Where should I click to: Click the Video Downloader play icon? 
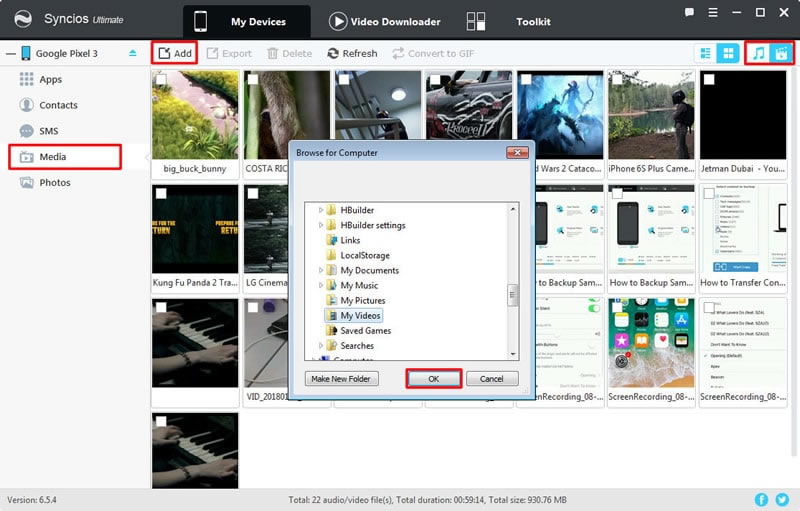pos(338,21)
